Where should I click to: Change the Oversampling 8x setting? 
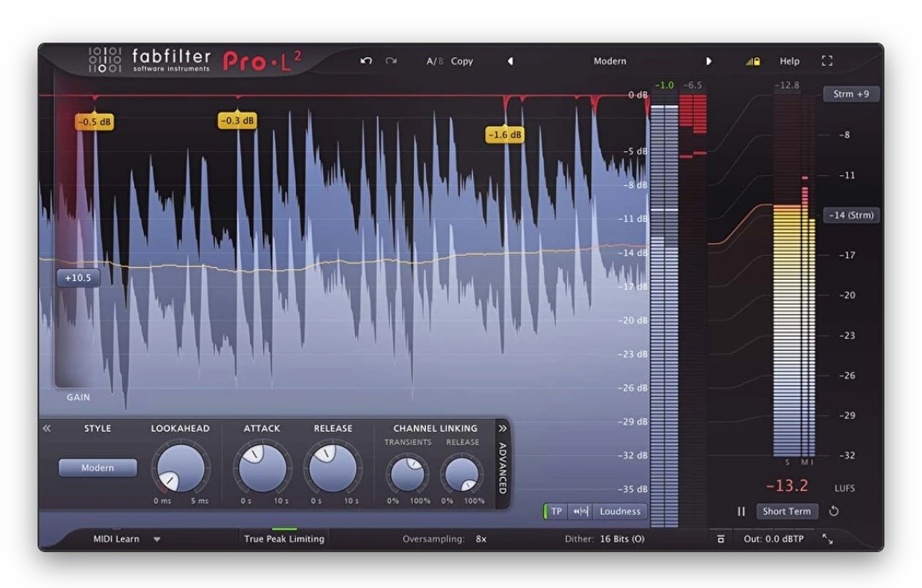479,539
